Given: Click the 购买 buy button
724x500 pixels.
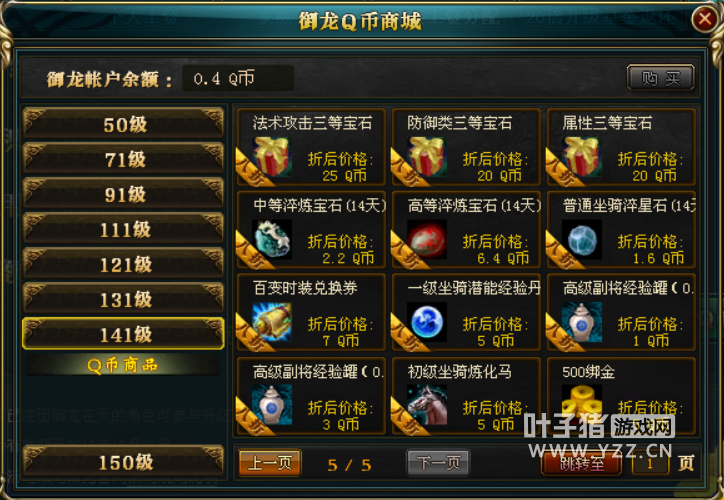Looking at the screenshot, I should (660, 78).
